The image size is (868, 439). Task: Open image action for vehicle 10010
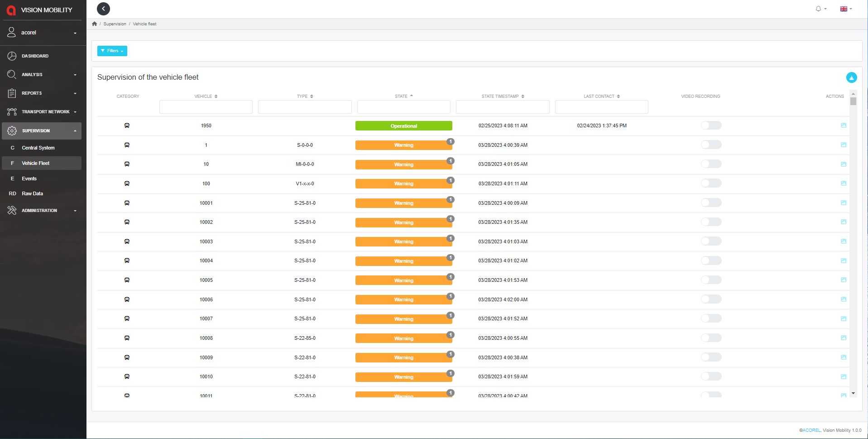(x=844, y=376)
